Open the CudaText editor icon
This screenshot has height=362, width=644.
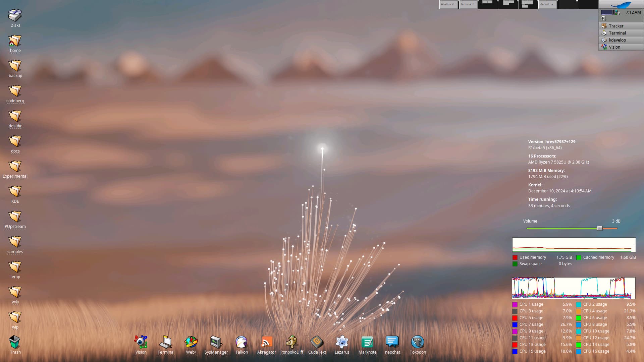pyautogui.click(x=317, y=342)
